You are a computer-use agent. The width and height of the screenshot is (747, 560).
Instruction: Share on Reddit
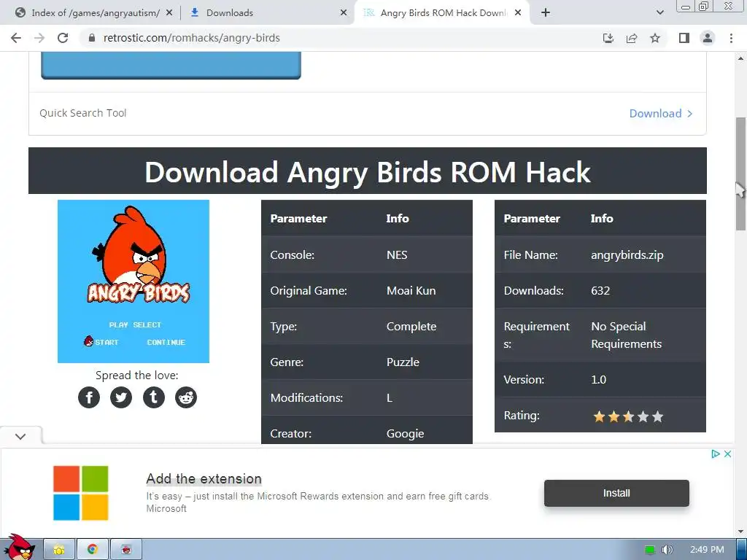click(186, 397)
